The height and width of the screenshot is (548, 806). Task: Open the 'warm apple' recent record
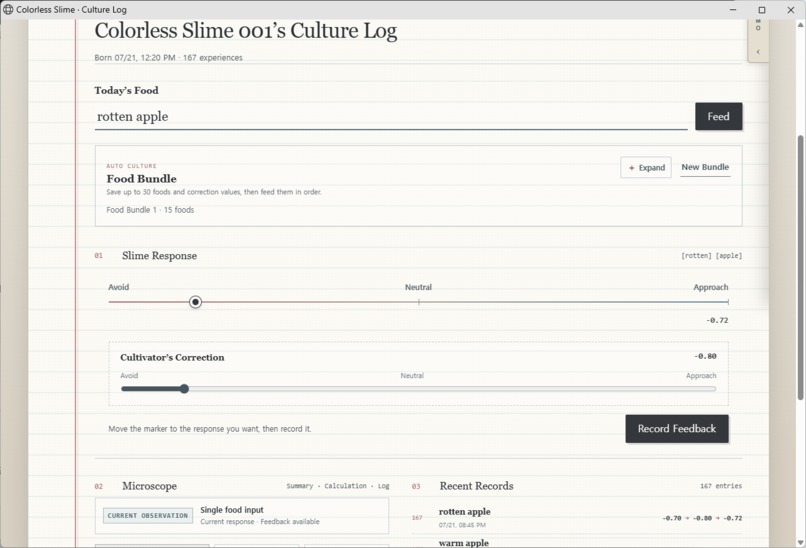coord(464,543)
